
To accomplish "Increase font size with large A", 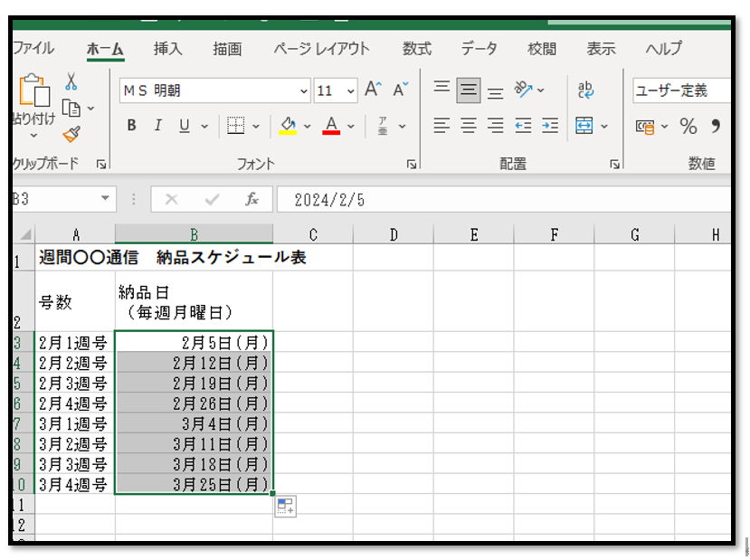I will pyautogui.click(x=373, y=90).
